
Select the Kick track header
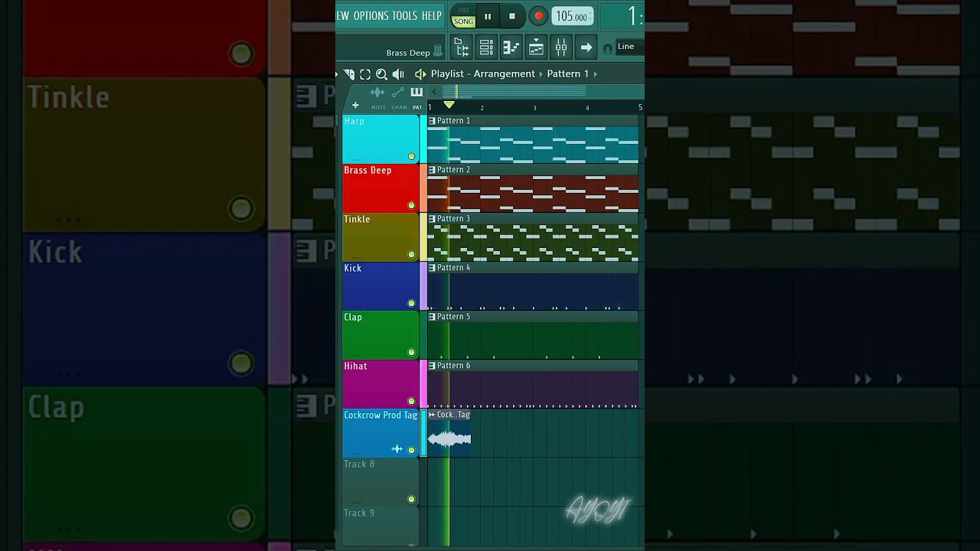(x=380, y=286)
